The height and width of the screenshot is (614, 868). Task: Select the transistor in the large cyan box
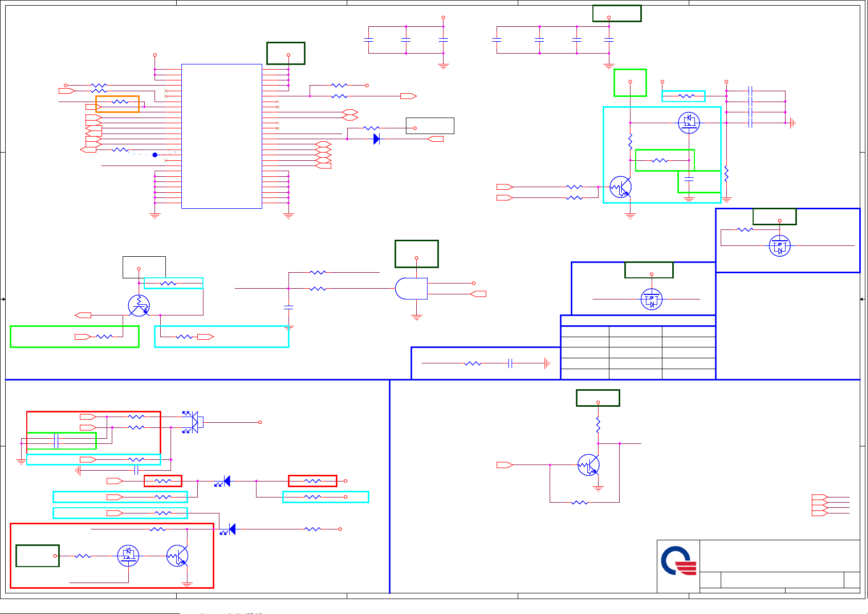pos(620,187)
